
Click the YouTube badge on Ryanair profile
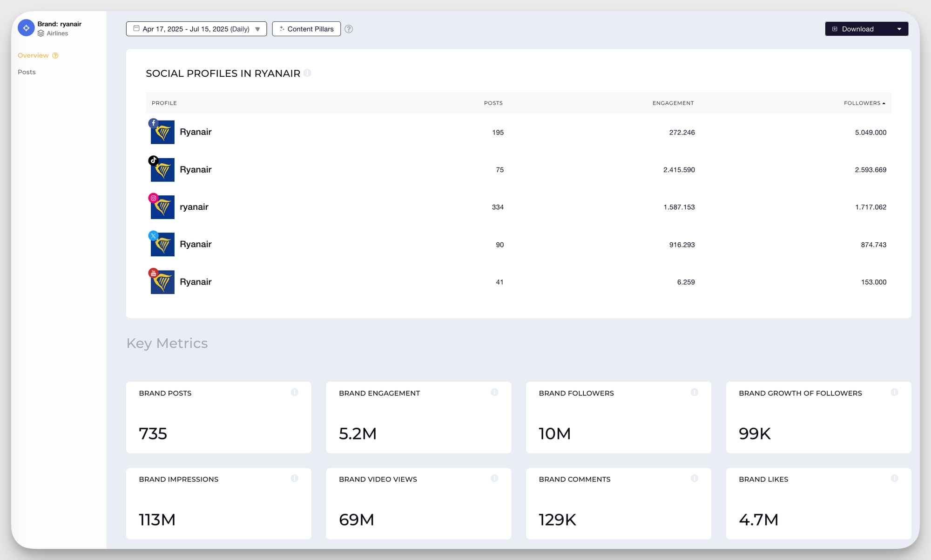click(153, 273)
